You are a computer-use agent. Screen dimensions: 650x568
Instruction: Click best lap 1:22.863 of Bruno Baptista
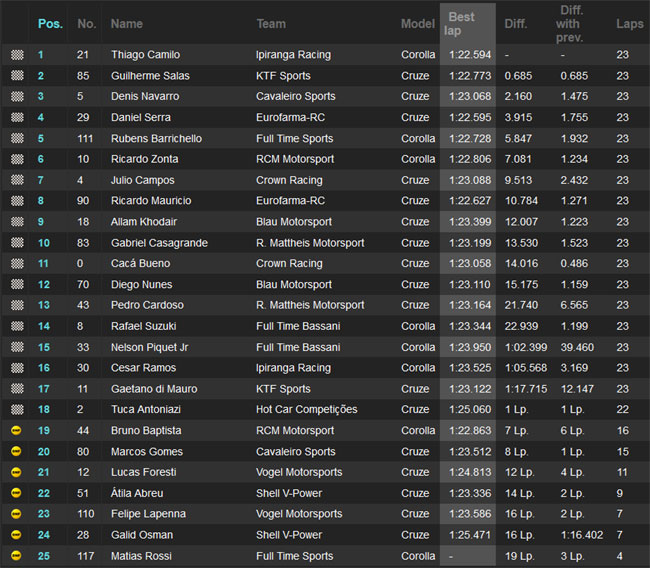coord(470,430)
